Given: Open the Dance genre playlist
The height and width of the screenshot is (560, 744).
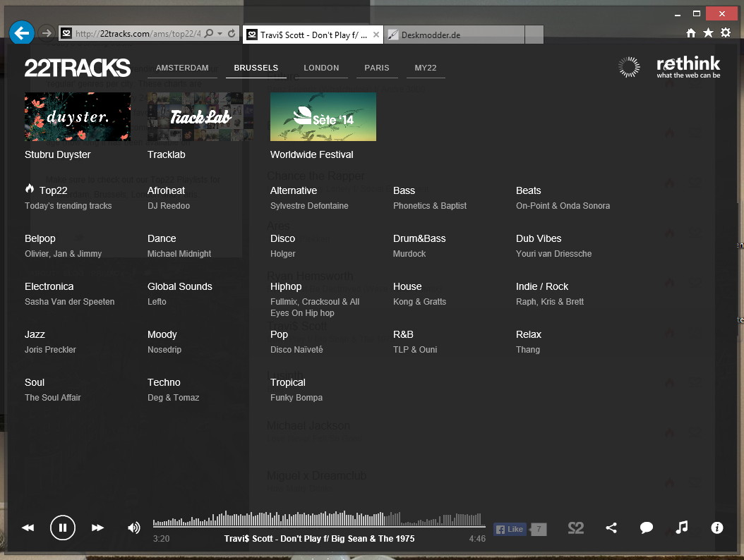Looking at the screenshot, I should (x=162, y=238).
